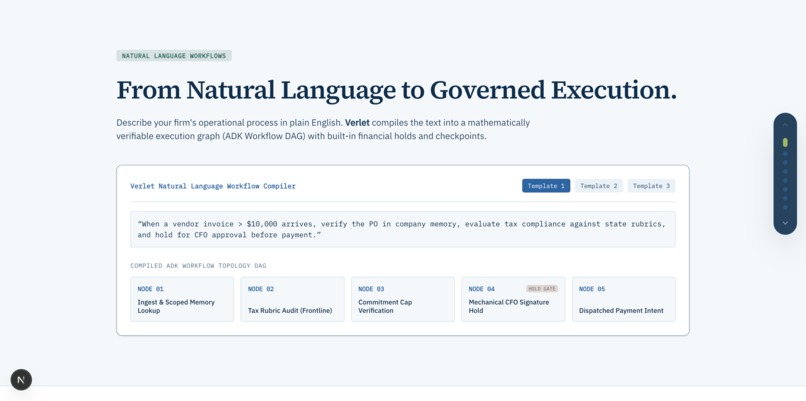Click the 'NODE 01' label text
This screenshot has width=806, height=401.
[151, 289]
